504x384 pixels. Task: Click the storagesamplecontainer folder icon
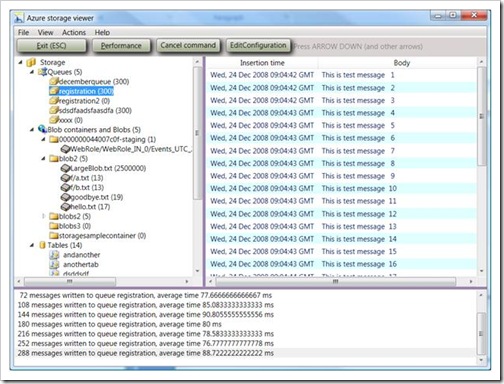point(54,236)
